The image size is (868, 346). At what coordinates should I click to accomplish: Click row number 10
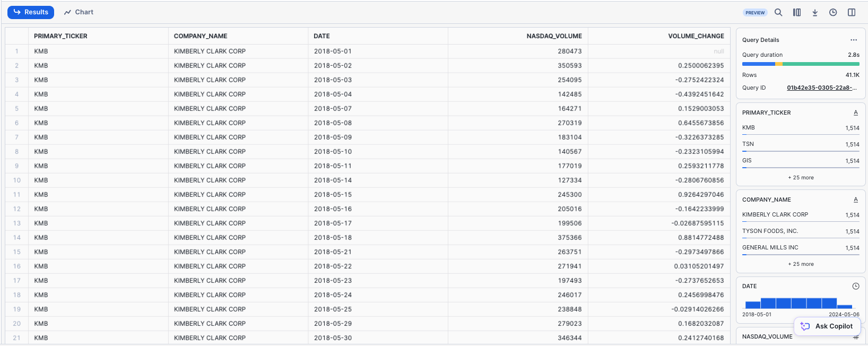(x=17, y=180)
